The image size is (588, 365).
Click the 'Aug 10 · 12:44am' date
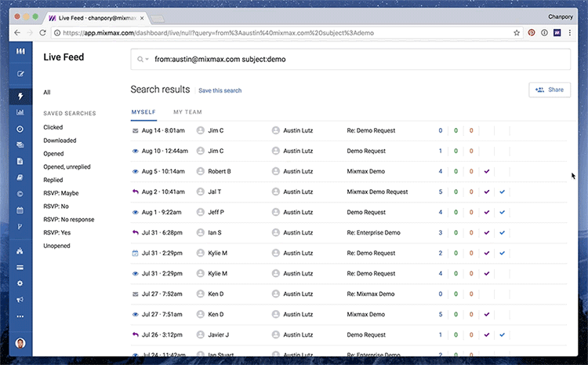[165, 151]
